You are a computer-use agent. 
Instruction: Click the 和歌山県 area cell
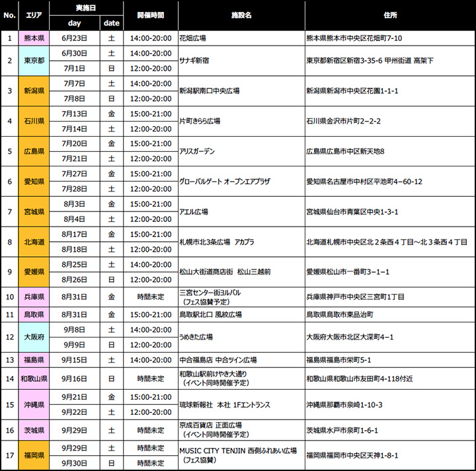click(34, 379)
